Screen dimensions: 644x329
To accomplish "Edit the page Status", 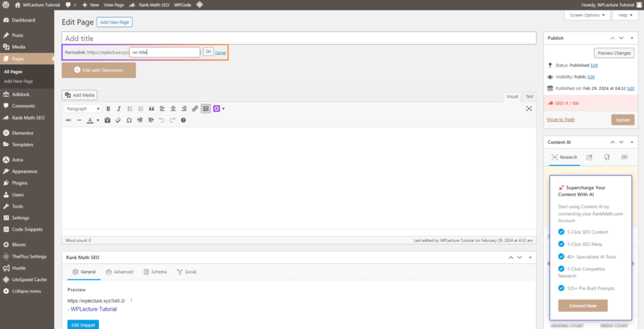I will coord(594,65).
